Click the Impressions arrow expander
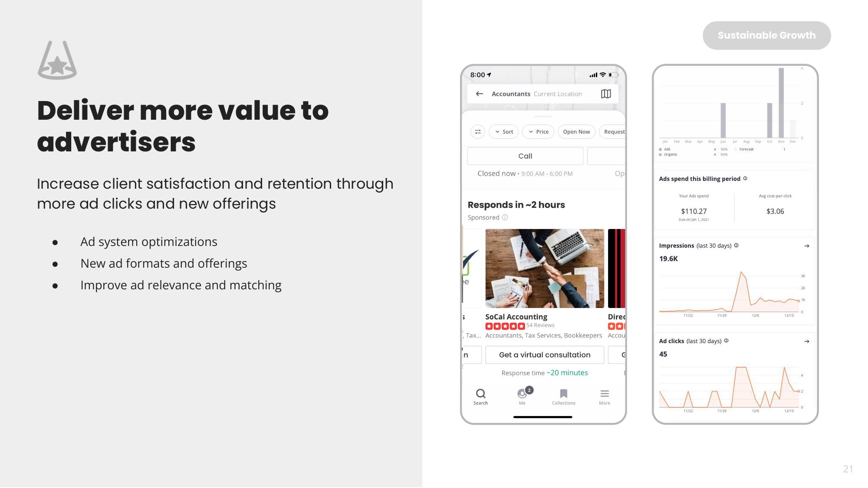The width and height of the screenshot is (868, 488). coord(806,246)
